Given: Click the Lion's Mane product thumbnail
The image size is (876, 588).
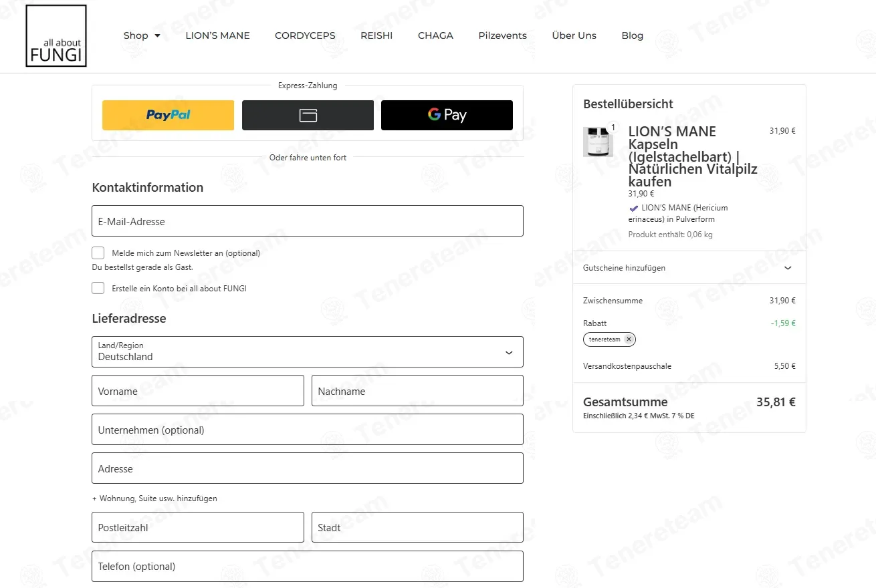Looking at the screenshot, I should (x=598, y=142).
